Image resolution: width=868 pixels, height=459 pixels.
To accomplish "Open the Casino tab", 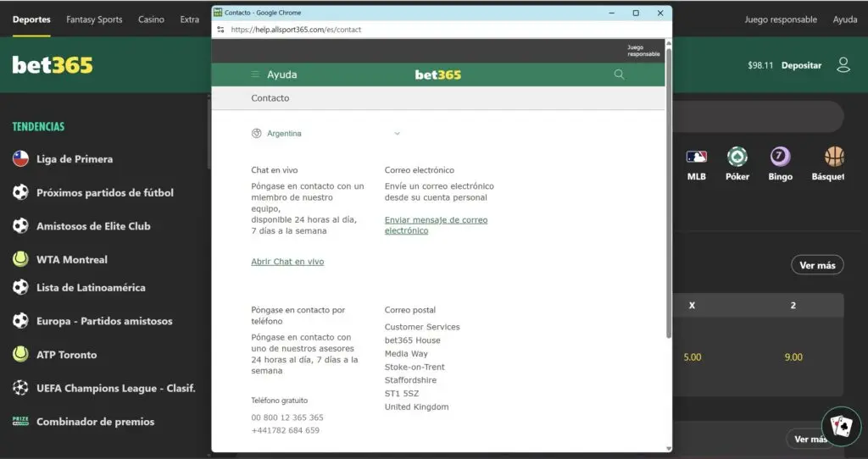I will (x=151, y=19).
